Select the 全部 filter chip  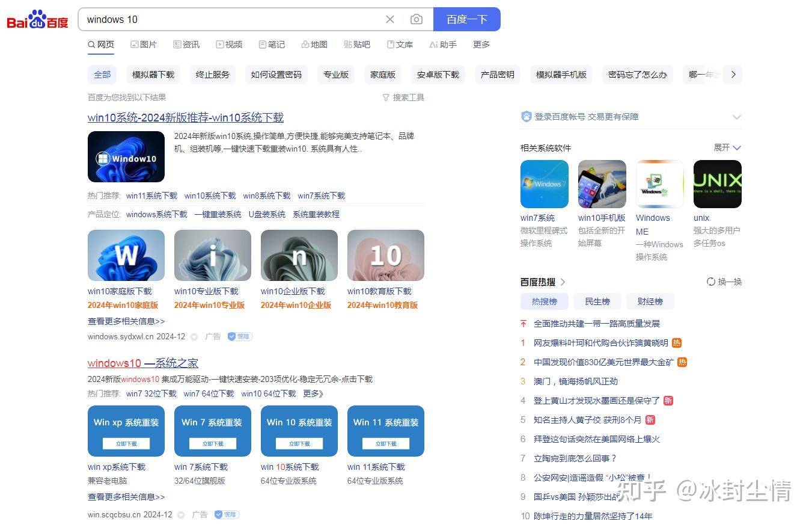point(102,75)
